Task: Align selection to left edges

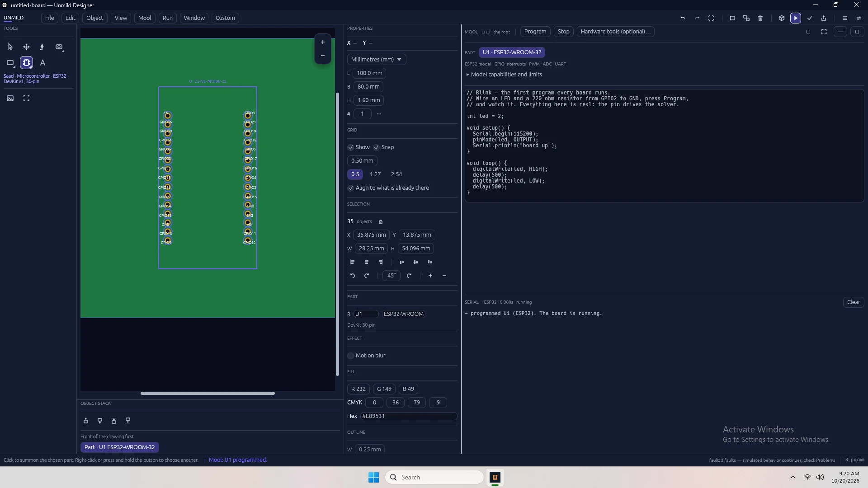Action: [353, 262]
